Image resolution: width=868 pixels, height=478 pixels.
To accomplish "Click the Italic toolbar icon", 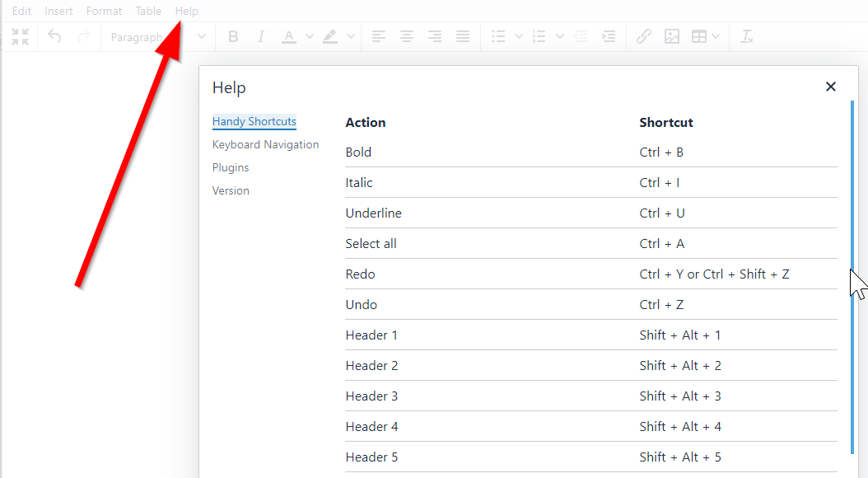I will tap(260, 37).
